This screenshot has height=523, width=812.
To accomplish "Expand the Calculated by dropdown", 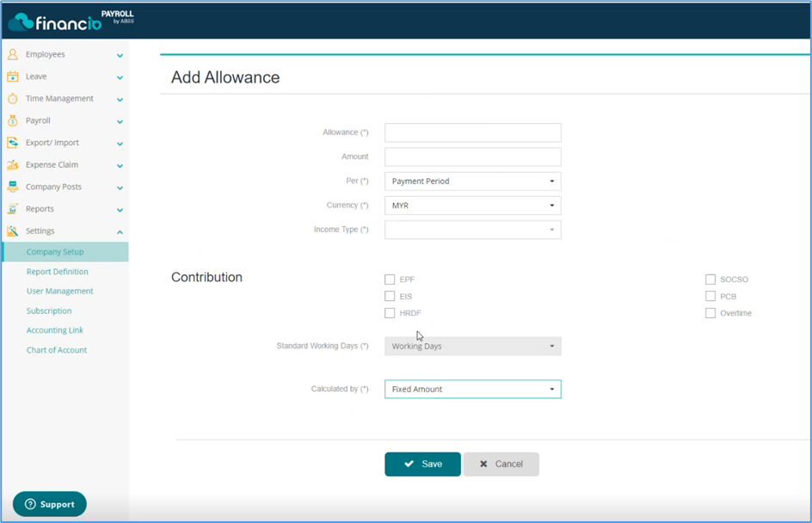I will [472, 389].
